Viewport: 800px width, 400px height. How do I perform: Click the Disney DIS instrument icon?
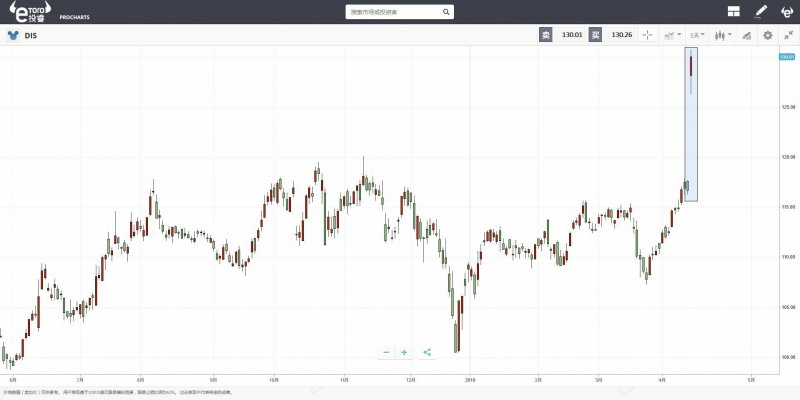tap(13, 36)
